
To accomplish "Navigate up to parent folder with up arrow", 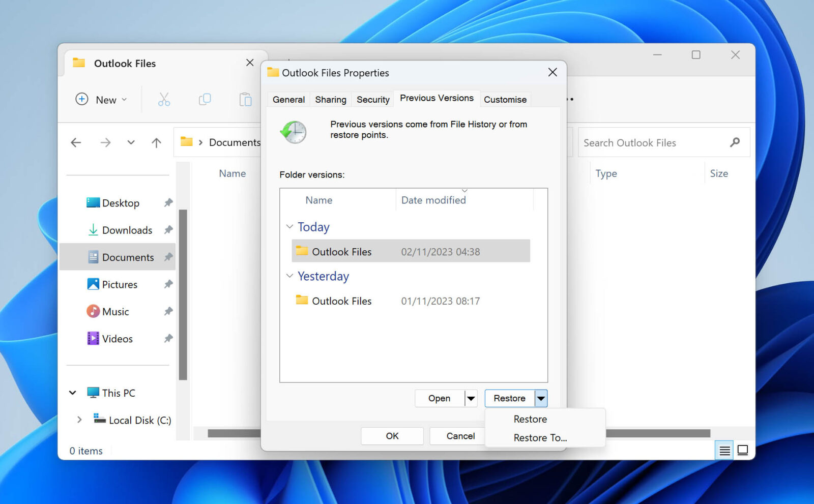I will [156, 142].
